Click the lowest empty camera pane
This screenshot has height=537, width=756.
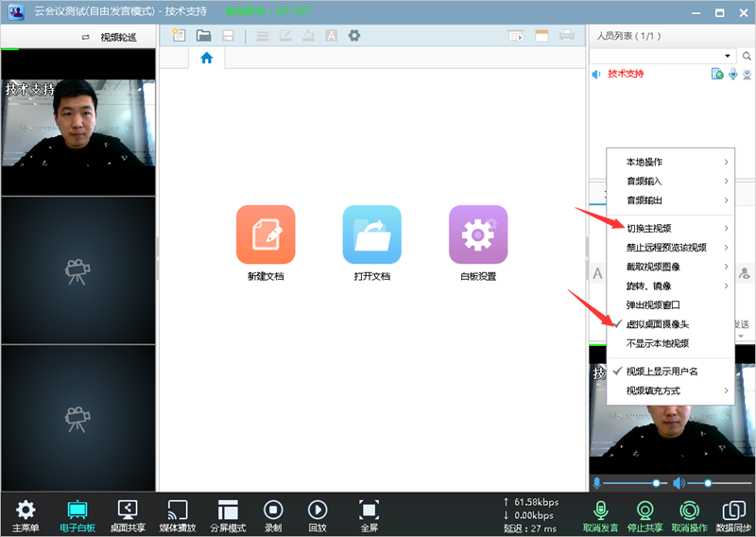click(78, 418)
